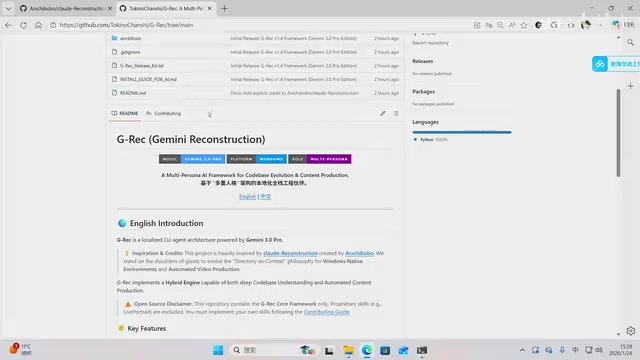Go back using the browser back arrow
The image size is (640, 360).
(8, 25)
